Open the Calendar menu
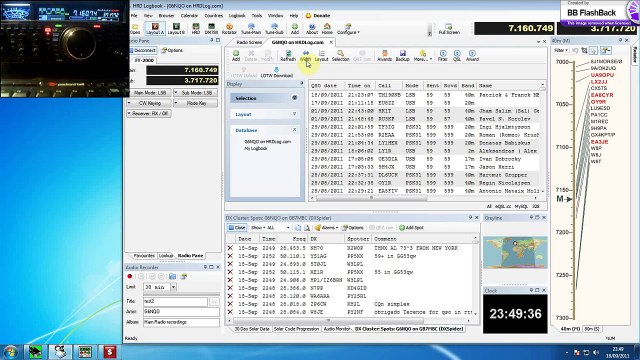The height and width of the screenshot is (360, 640). tap(189, 16)
